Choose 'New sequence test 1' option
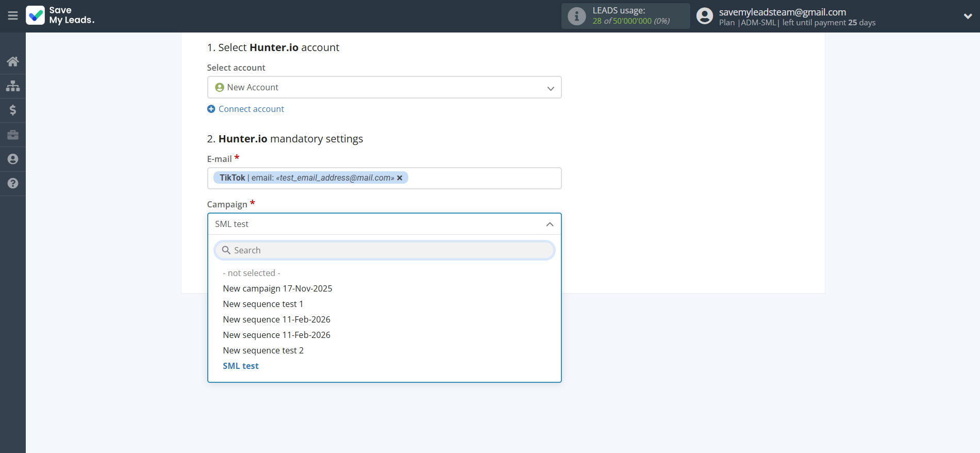 pos(263,304)
